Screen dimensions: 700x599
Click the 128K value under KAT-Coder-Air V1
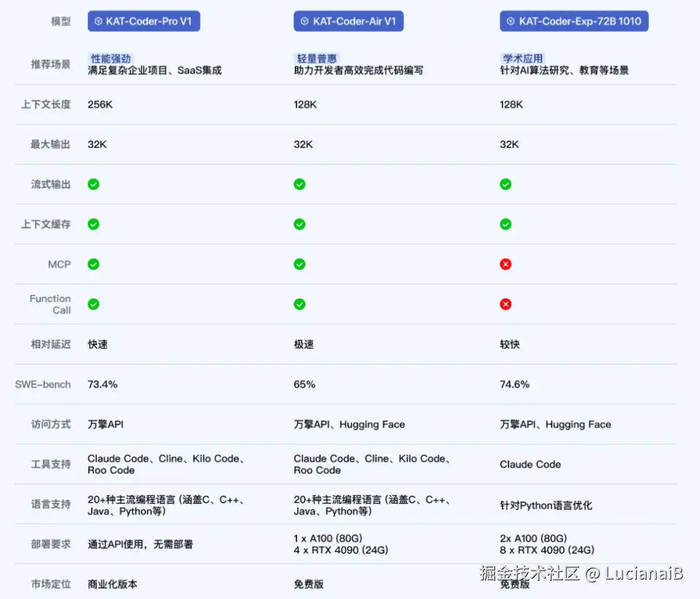coord(306,104)
